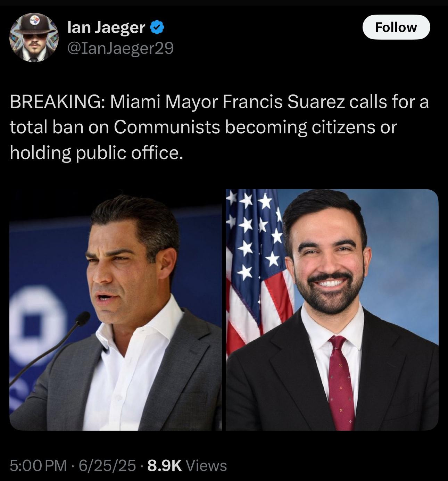Click the red tie in the portrait photo
Image resolution: width=448 pixels, height=481 pixels.
(341, 382)
